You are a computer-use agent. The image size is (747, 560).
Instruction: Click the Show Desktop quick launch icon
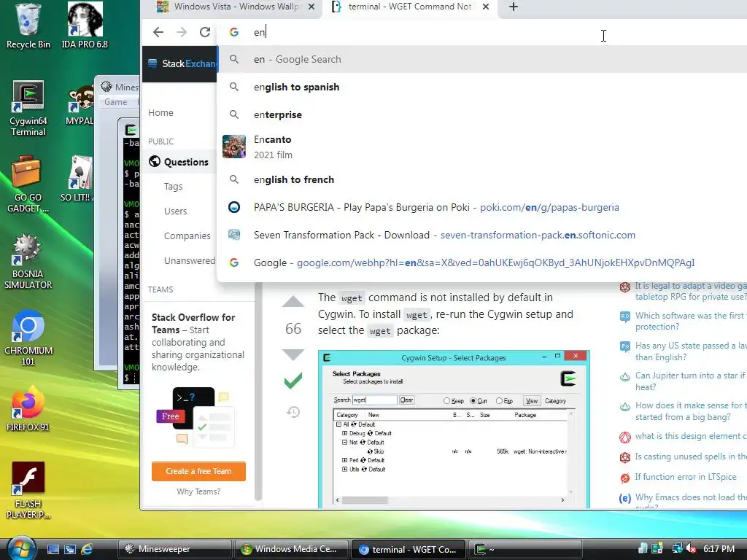53,549
